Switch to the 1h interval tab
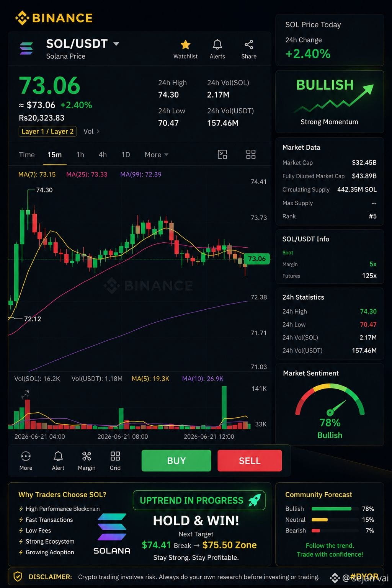 coord(80,155)
